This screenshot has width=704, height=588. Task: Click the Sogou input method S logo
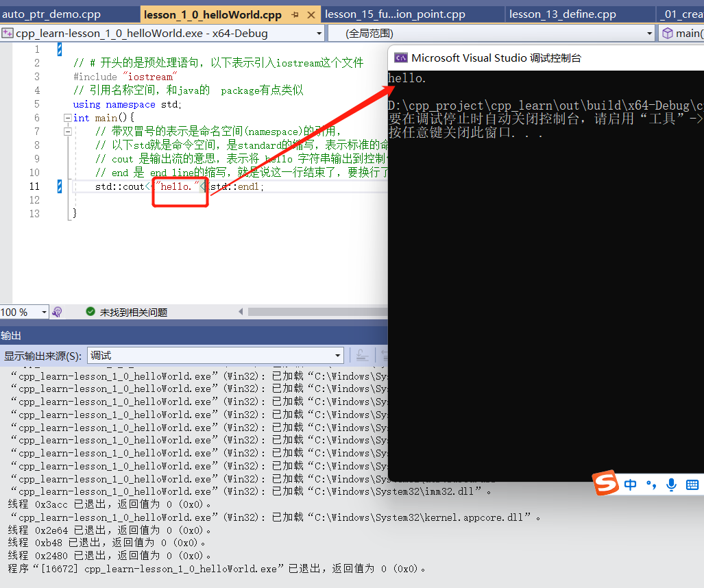click(606, 482)
